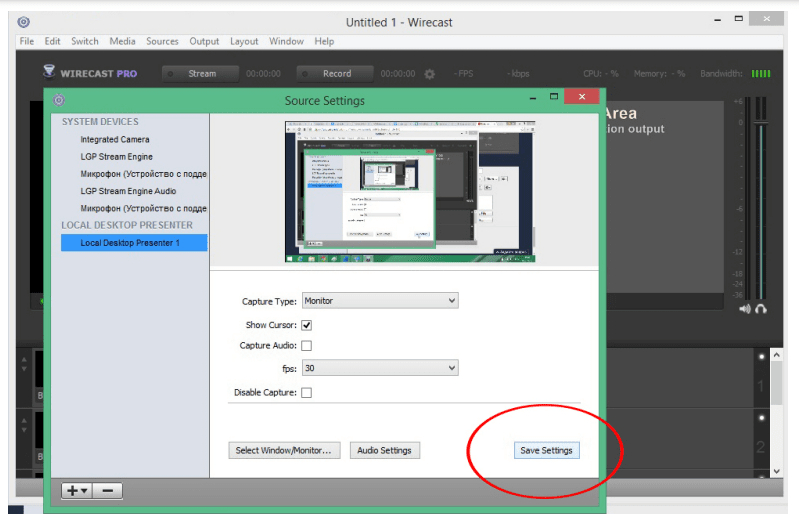Toggle the speaker mute icon
799x523 pixels.
click(x=745, y=309)
